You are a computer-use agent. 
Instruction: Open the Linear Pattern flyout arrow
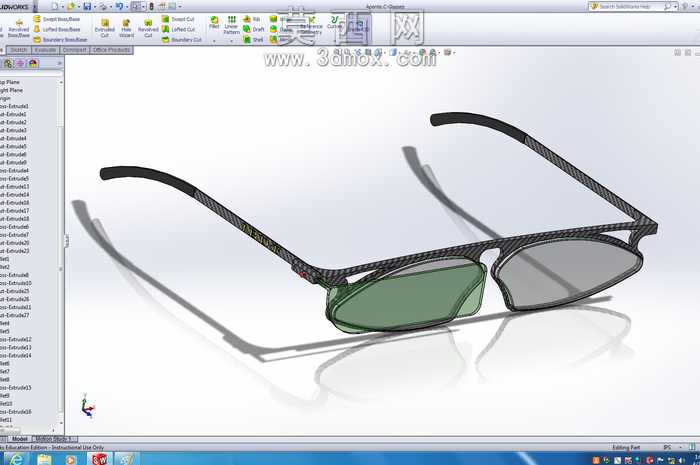click(x=231, y=41)
